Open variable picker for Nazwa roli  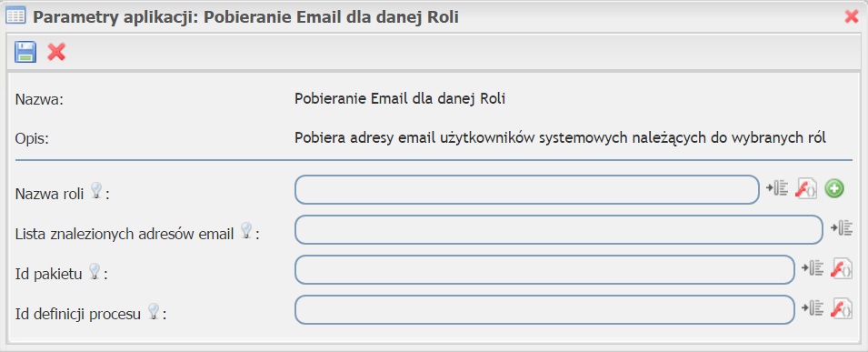777,189
